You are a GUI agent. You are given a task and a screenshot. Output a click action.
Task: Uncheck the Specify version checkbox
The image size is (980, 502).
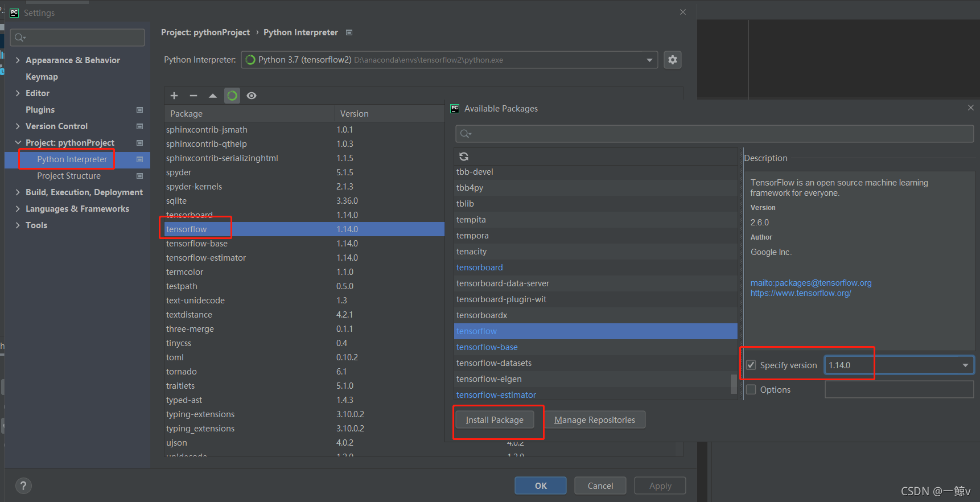(751, 365)
